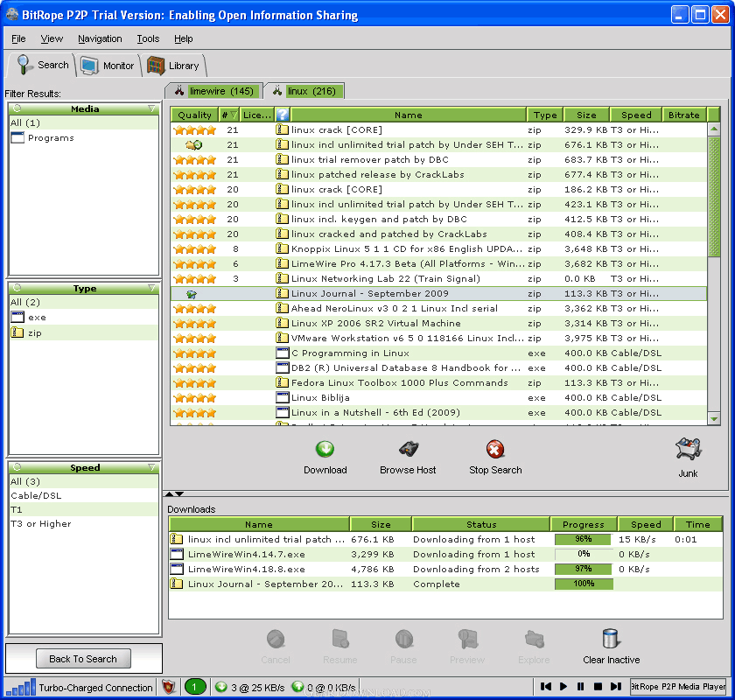Filter results by exe type
The height and width of the screenshot is (700, 735).
click(x=84, y=318)
